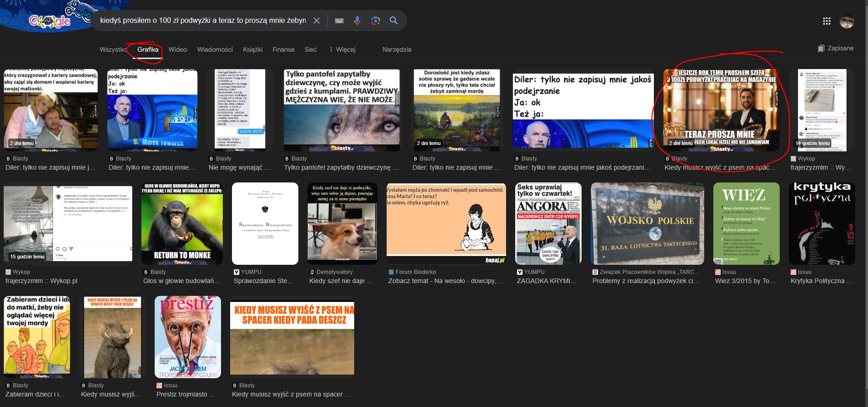Clear the search query with X icon
The height and width of the screenshot is (407, 868).
click(317, 21)
